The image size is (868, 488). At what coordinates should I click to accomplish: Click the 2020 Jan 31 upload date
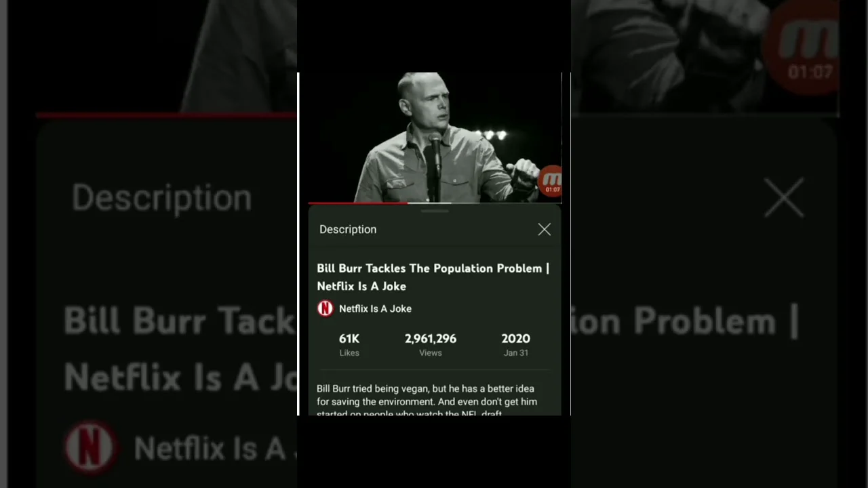point(515,344)
